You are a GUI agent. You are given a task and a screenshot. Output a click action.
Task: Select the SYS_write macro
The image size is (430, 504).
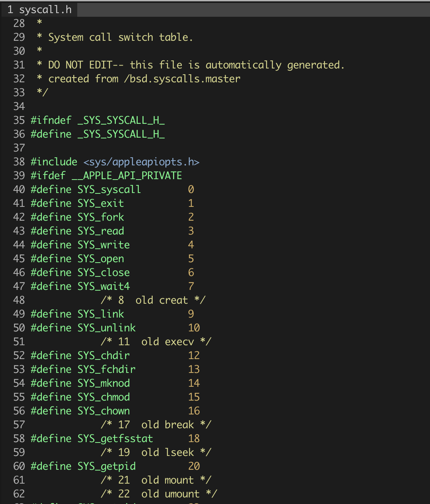pos(103,244)
